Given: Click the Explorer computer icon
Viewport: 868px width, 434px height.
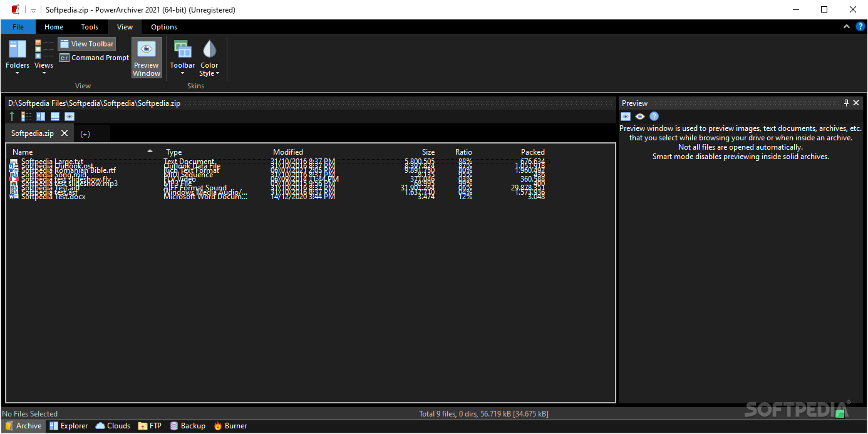Looking at the screenshot, I should (x=54, y=426).
